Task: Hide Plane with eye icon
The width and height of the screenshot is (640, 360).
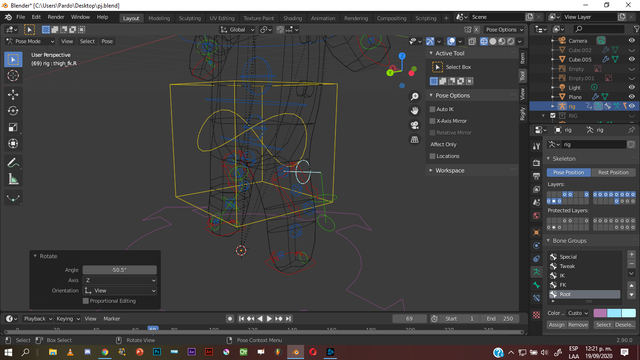Action: coord(631,97)
